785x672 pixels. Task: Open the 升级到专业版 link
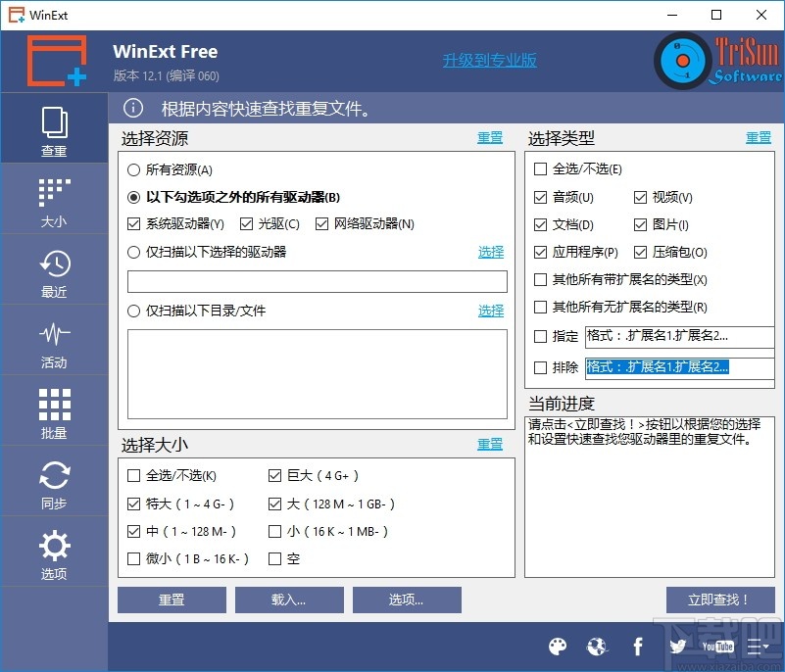[x=488, y=59]
